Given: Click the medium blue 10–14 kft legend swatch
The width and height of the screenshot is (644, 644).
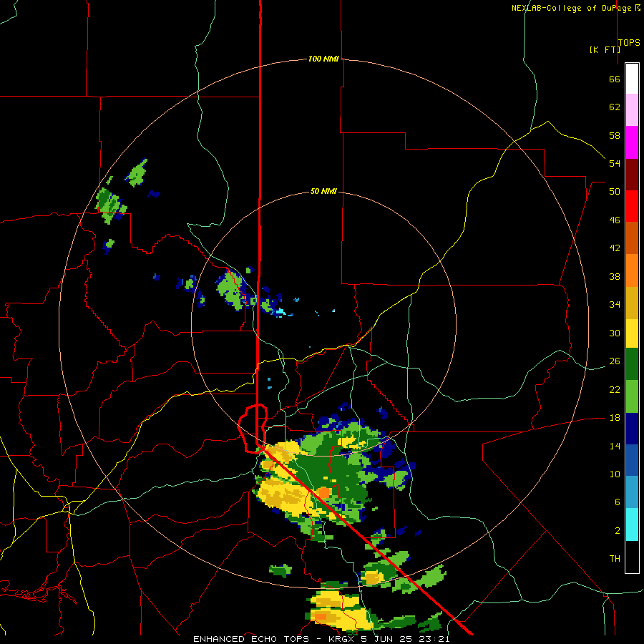Looking at the screenshot, I should click(632, 460).
